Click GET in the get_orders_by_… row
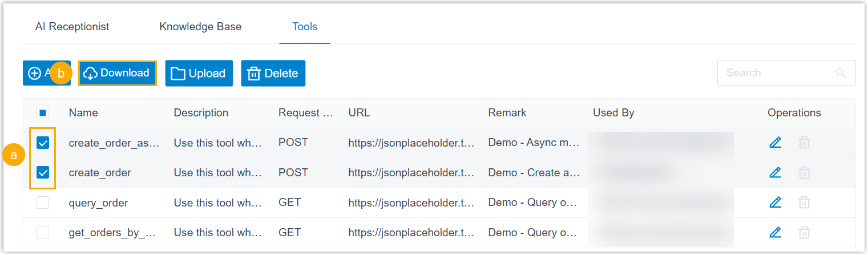 pyautogui.click(x=289, y=232)
